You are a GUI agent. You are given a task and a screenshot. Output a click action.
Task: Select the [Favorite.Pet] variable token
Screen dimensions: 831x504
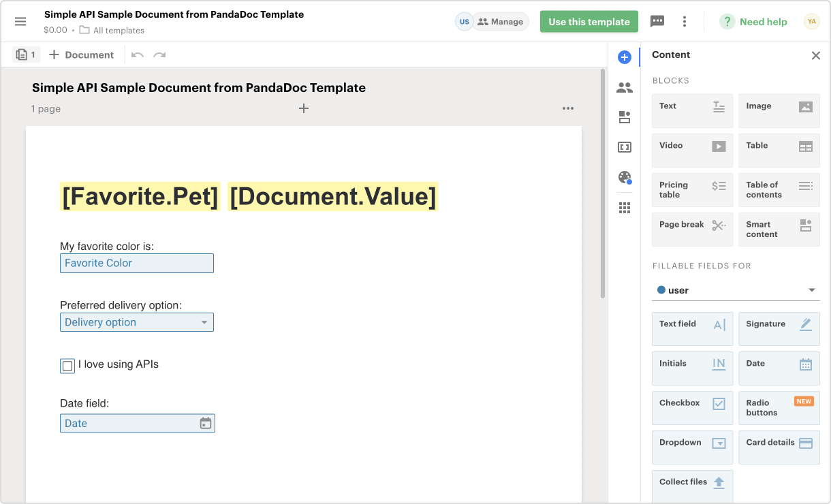click(140, 196)
